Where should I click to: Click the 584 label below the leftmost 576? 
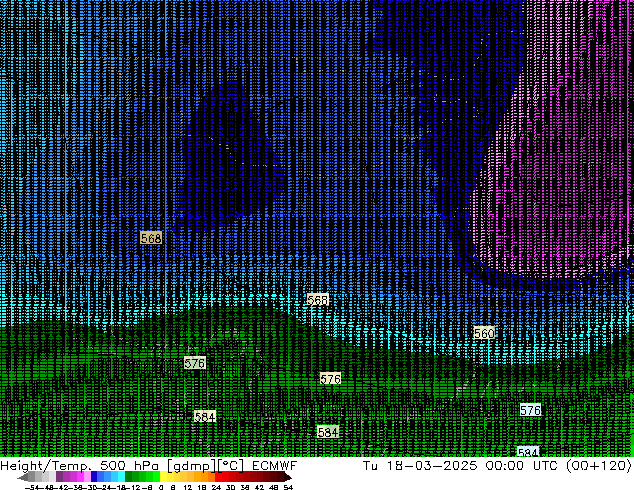205,416
